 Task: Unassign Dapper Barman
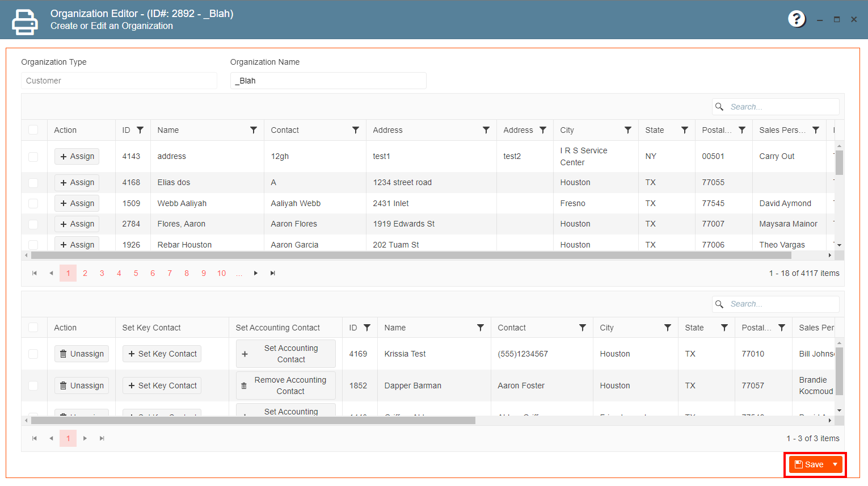click(x=82, y=386)
